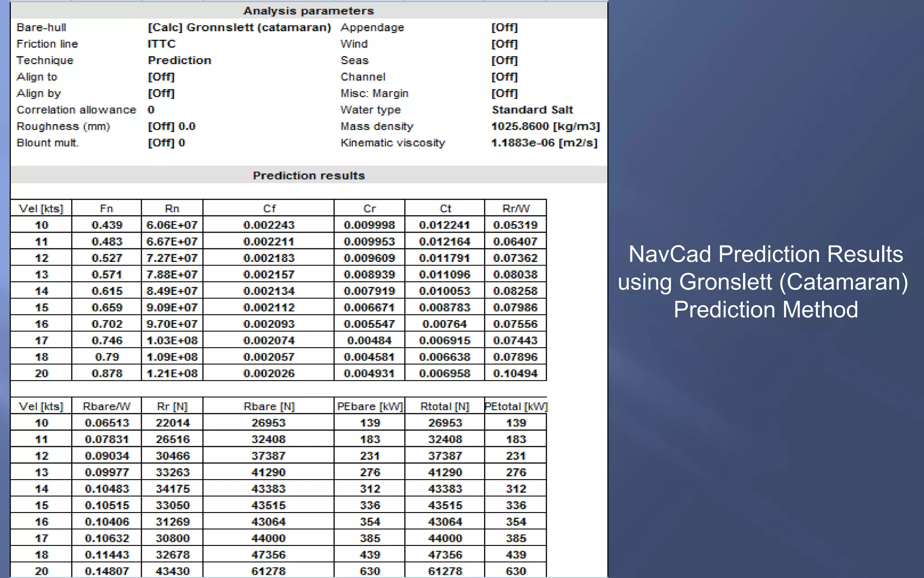Click the 'Rbare [N]' column header
The width and height of the screenshot is (924, 578).
269,406
